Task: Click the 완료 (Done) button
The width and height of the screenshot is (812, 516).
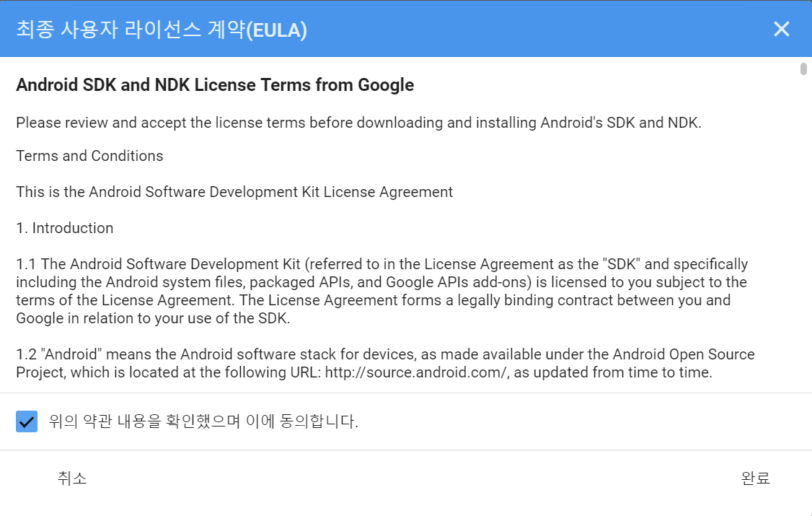Action: click(x=756, y=478)
